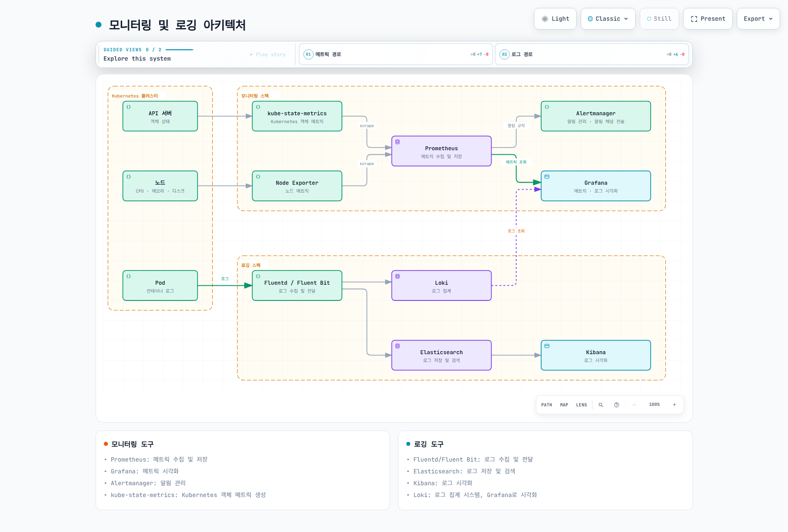Viewport: 788px width, 532px height.
Task: Click the 알림 규칙 edge label
Action: click(x=516, y=126)
